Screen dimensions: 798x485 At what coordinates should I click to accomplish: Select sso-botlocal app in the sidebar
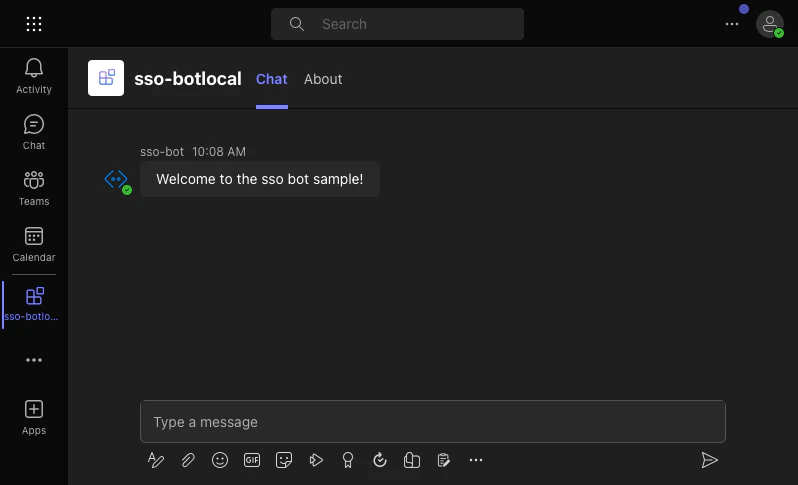tap(34, 304)
